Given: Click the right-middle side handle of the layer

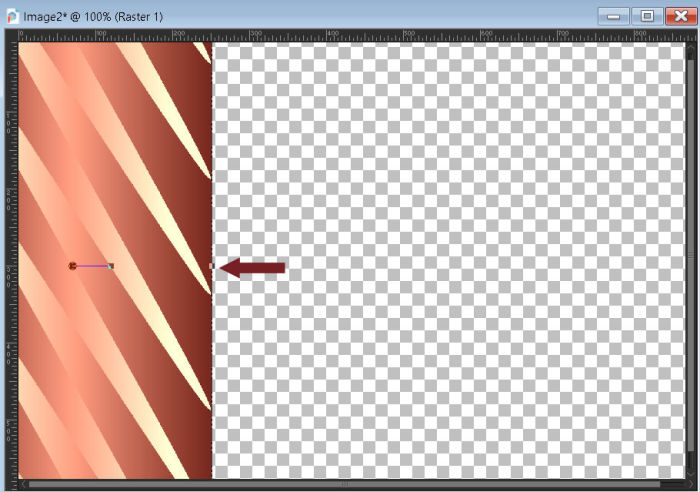Looking at the screenshot, I should (x=212, y=266).
